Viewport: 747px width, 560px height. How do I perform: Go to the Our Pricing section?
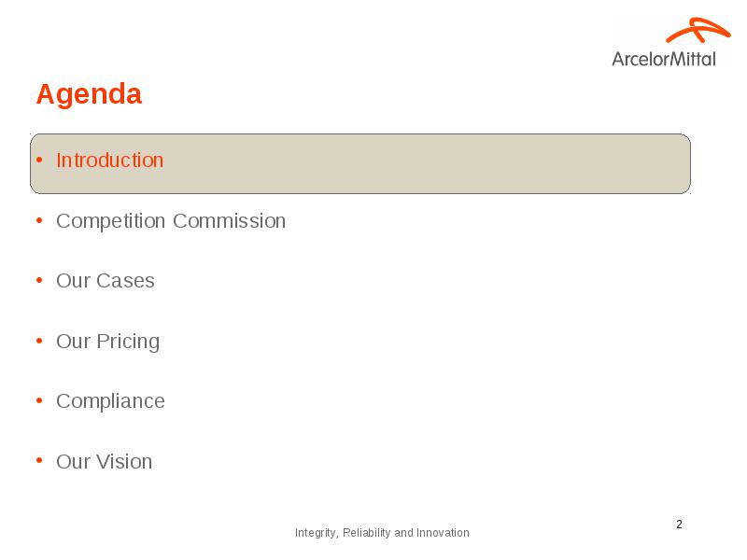[x=108, y=342]
